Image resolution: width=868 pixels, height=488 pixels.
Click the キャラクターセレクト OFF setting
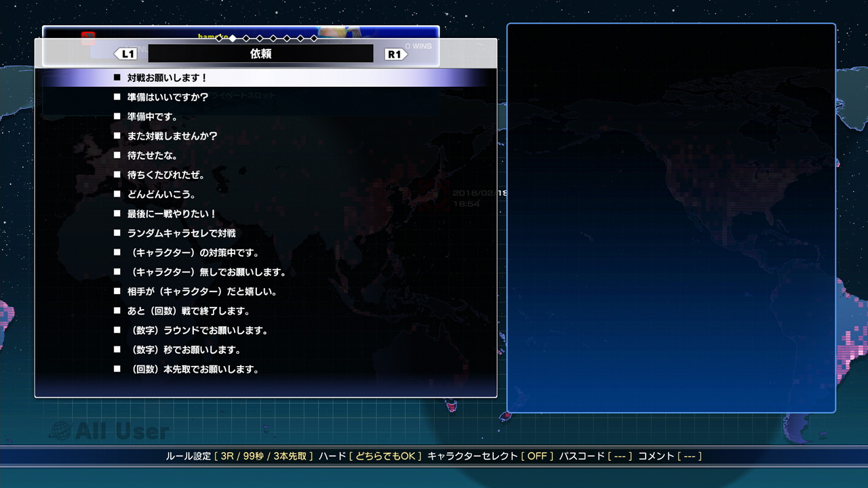[x=490, y=456]
